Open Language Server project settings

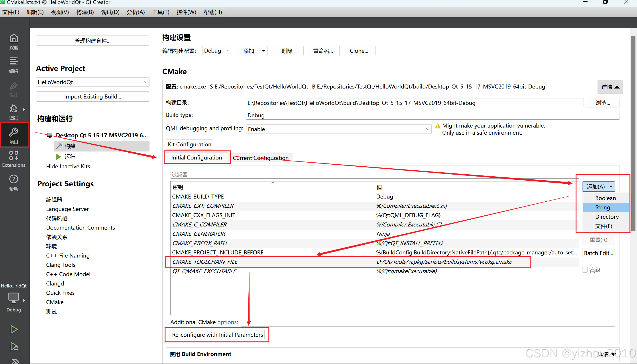(67, 209)
